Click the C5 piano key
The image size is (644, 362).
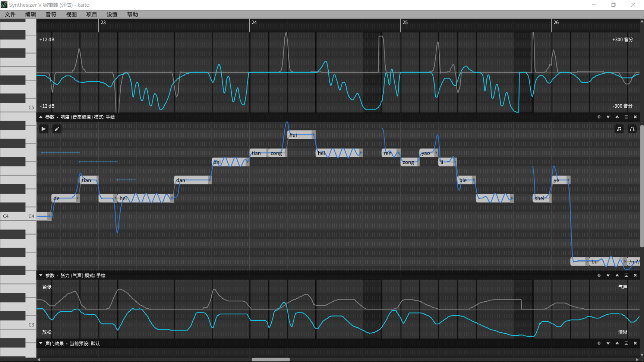pyautogui.click(x=18, y=108)
